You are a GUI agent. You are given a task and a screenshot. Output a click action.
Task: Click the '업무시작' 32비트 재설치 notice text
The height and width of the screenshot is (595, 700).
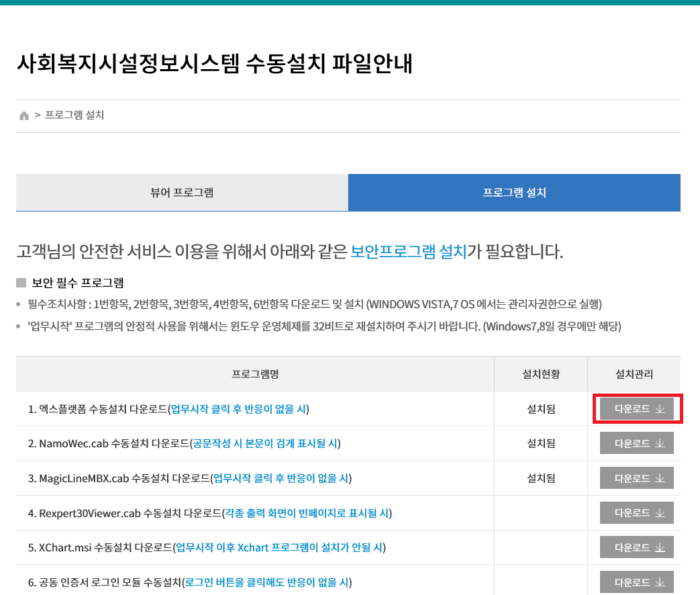(x=325, y=326)
